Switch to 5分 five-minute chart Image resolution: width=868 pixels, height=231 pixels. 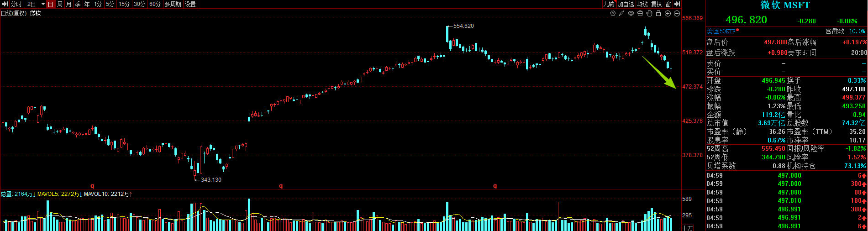click(x=110, y=4)
